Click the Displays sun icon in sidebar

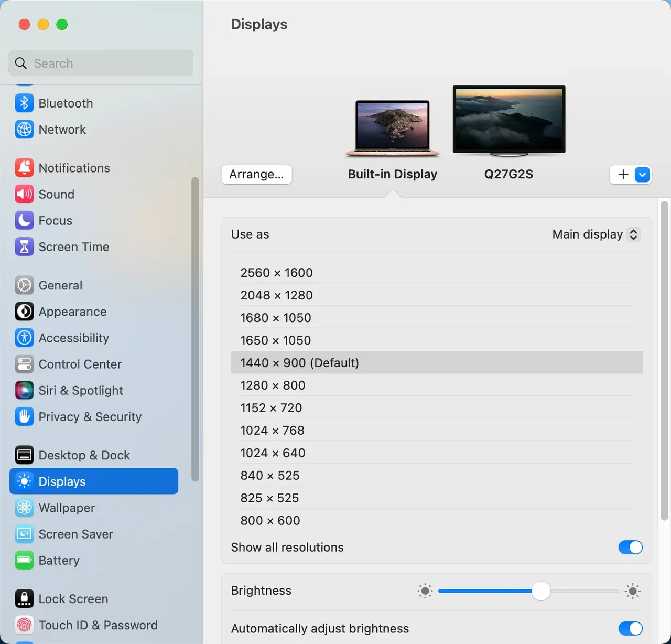[24, 481]
